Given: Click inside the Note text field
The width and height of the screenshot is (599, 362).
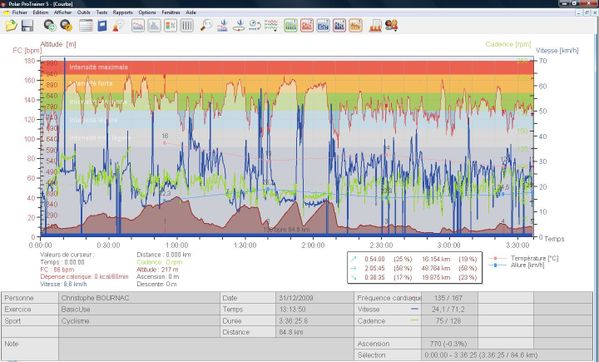Looking at the screenshot, I should [x=206, y=349].
